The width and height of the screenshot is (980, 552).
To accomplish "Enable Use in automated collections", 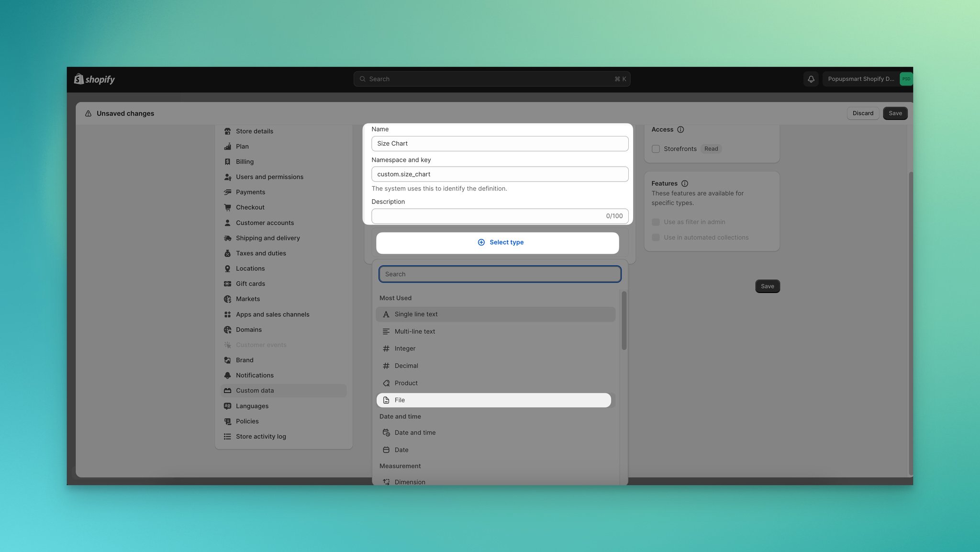I will tap(656, 237).
